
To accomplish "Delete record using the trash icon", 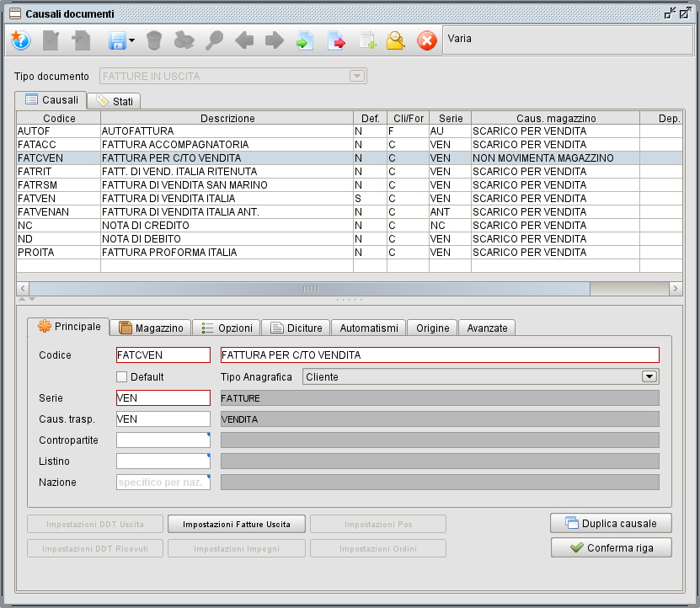I will click(x=156, y=40).
